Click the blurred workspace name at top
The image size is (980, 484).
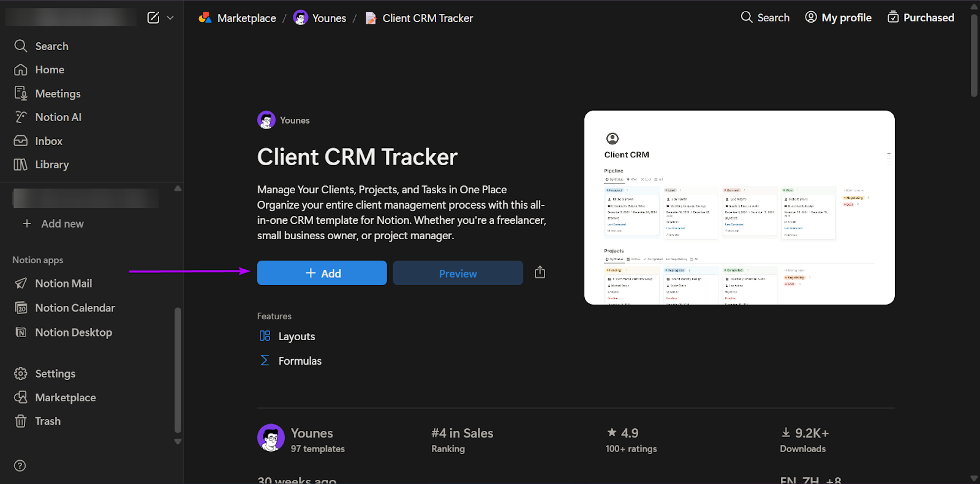(x=70, y=17)
